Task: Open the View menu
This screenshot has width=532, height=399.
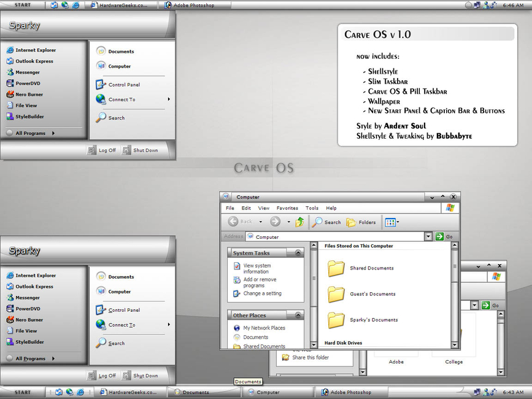Action: [264, 208]
